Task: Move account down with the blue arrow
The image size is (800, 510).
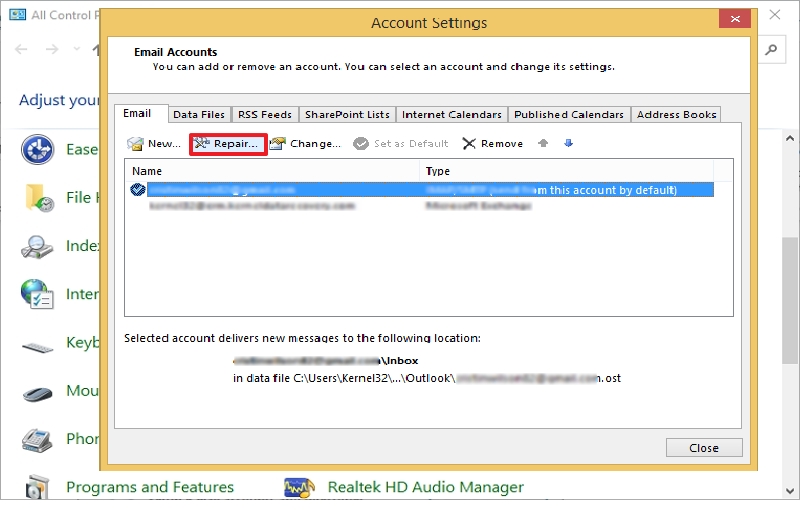Action: pos(569,144)
